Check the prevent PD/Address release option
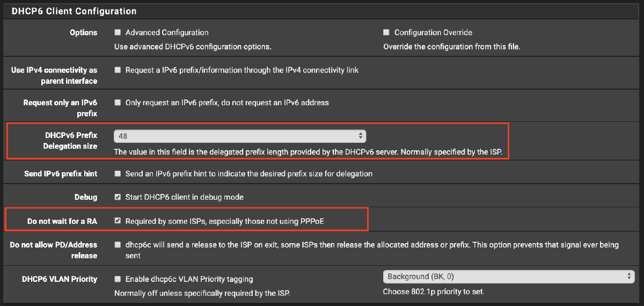The height and width of the screenshot is (306, 644). [118, 245]
